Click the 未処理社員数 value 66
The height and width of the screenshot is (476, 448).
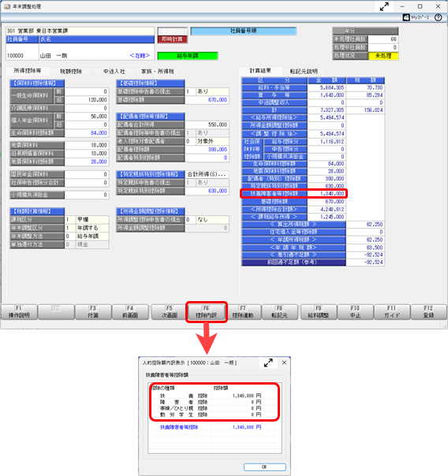click(383, 39)
